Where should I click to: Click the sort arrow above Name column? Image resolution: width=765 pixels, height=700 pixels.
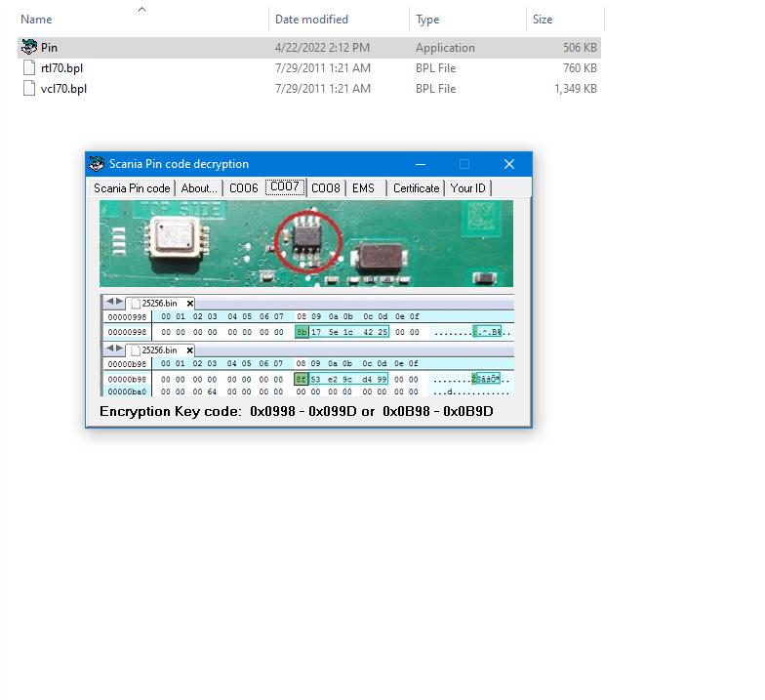141,9
